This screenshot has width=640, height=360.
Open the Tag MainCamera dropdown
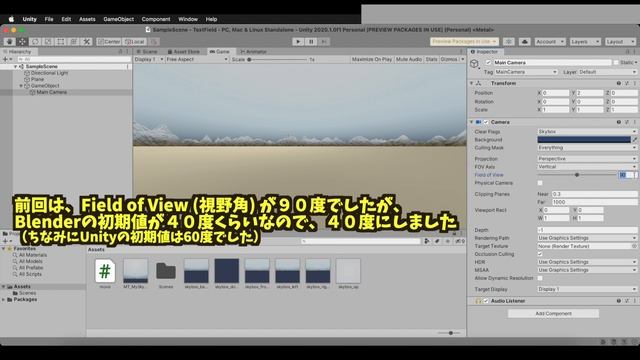click(x=526, y=72)
